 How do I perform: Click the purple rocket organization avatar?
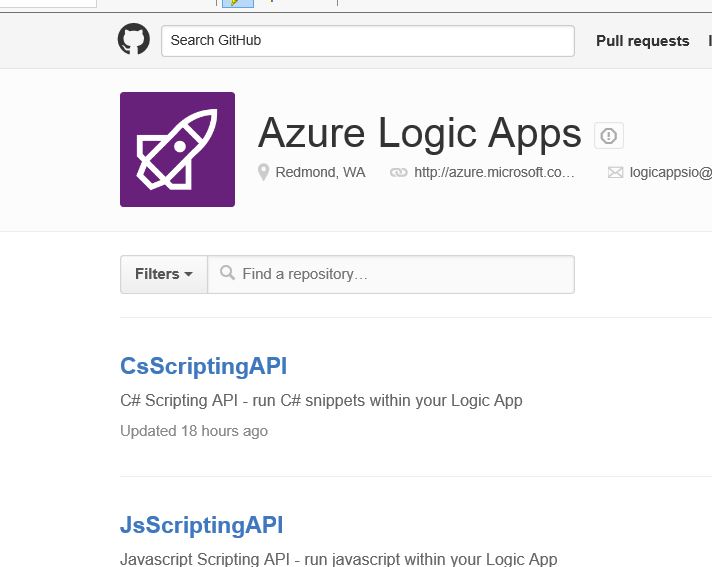coord(177,149)
